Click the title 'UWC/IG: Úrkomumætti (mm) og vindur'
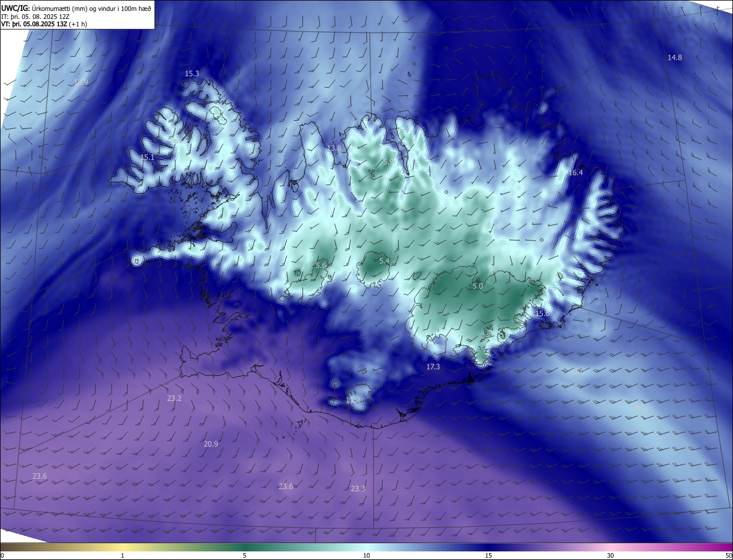The width and height of the screenshot is (733, 560). click(x=76, y=8)
